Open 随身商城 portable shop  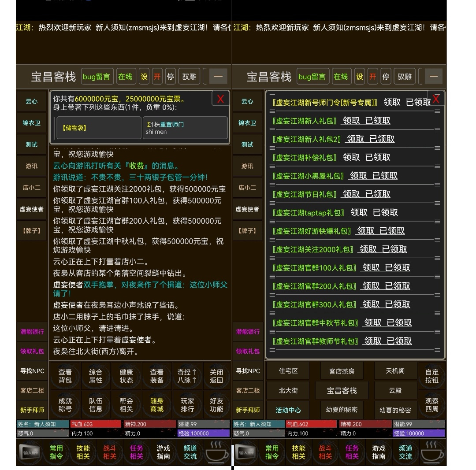point(157,405)
